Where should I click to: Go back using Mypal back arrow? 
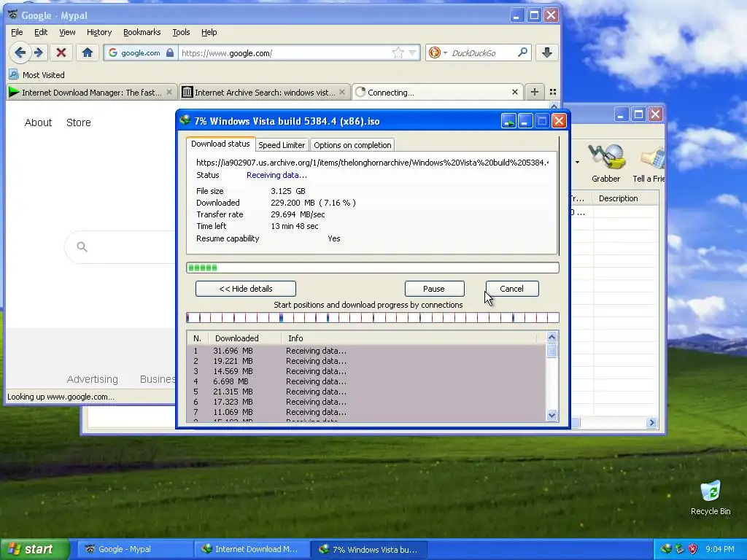pos(20,52)
